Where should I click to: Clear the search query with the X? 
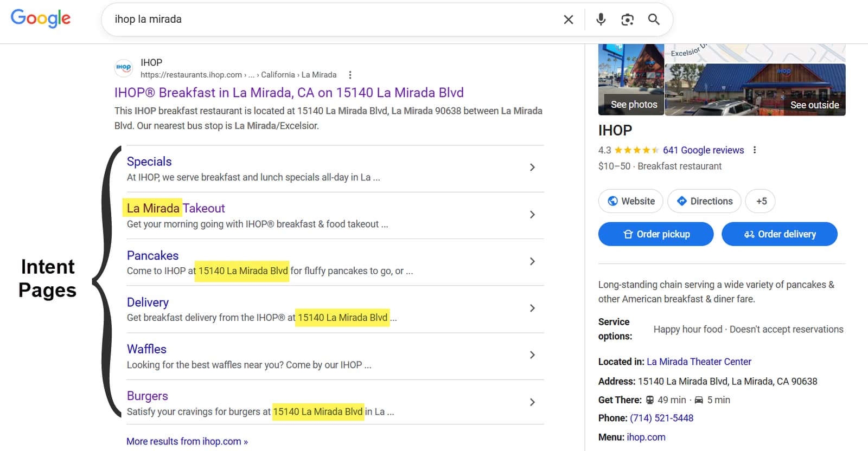tap(569, 20)
